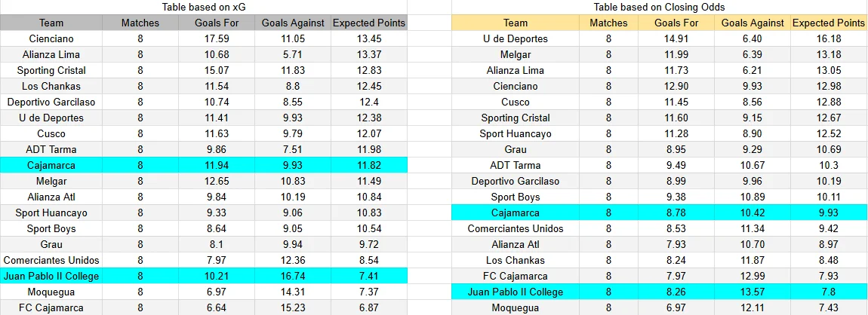Select the value 13.45 expected points cell
The image size is (868, 315).
pos(369,38)
